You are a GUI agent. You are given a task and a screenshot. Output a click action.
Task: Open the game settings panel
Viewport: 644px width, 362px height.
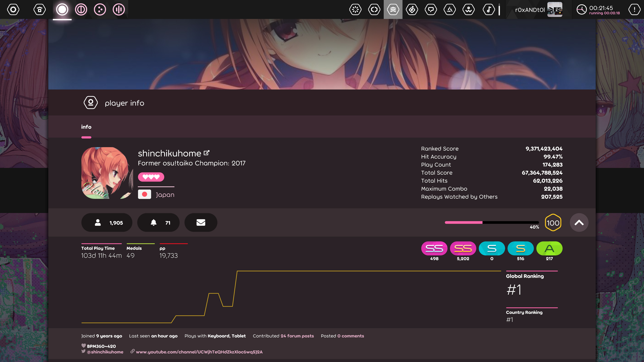tap(13, 10)
